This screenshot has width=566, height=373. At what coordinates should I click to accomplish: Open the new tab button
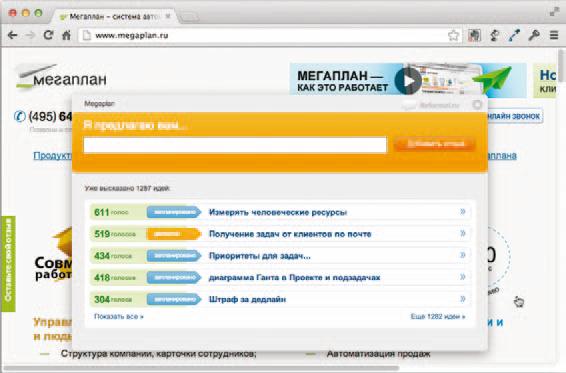[x=188, y=17]
